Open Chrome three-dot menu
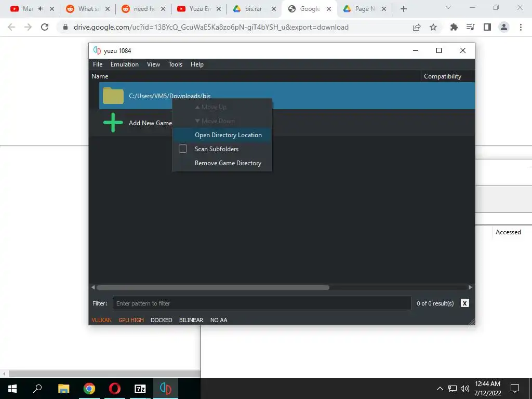Viewport: 532px width, 399px height. tap(521, 27)
